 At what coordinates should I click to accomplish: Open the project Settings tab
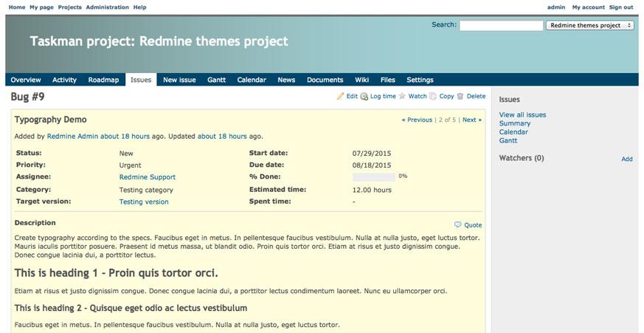point(420,80)
